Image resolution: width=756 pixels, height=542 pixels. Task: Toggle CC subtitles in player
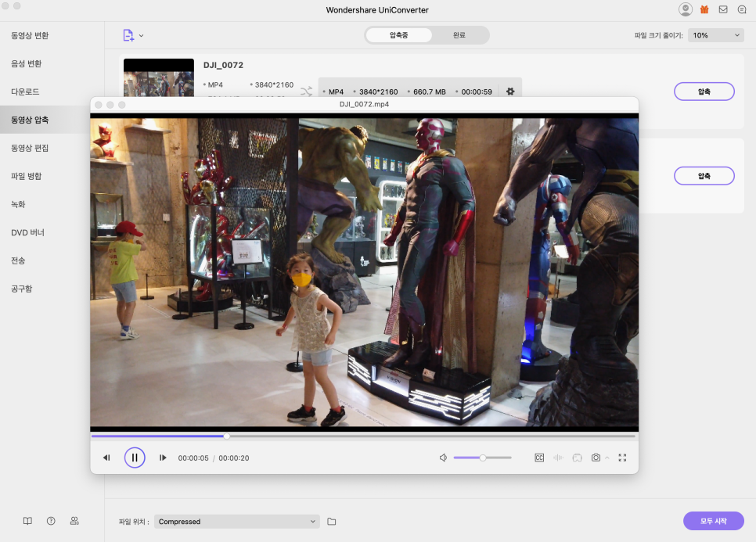click(539, 458)
